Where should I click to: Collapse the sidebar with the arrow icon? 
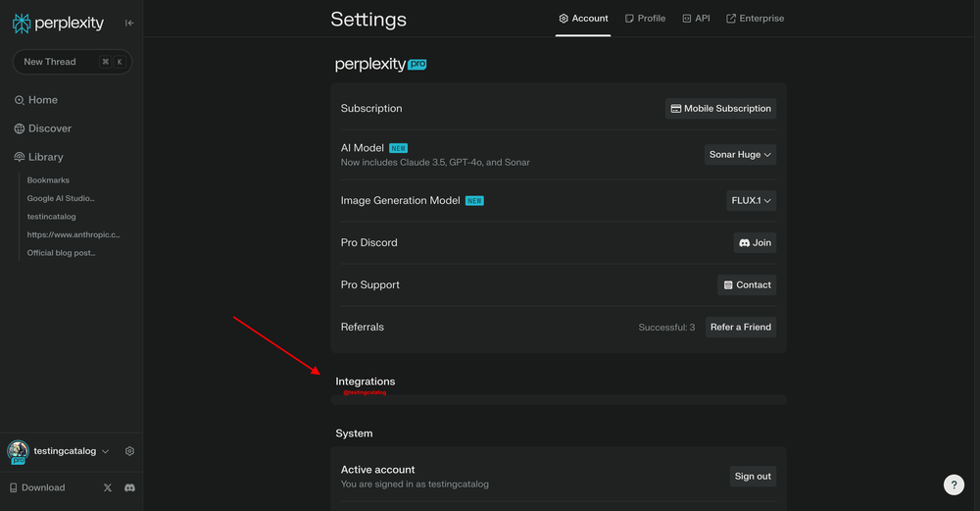point(129,23)
